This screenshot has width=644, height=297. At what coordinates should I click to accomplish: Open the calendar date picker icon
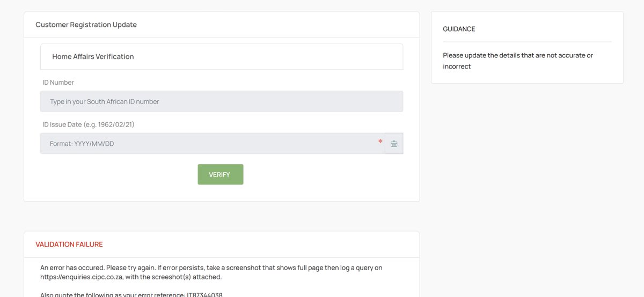click(x=394, y=144)
